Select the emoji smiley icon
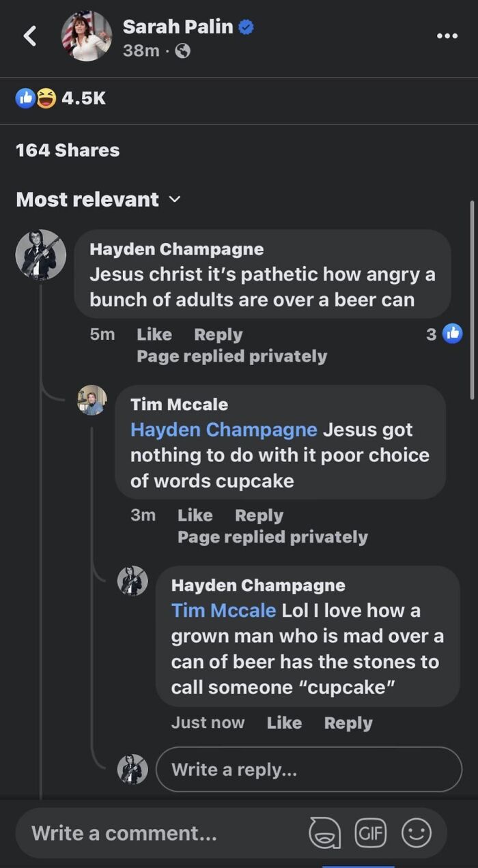478x868 pixels. click(417, 832)
